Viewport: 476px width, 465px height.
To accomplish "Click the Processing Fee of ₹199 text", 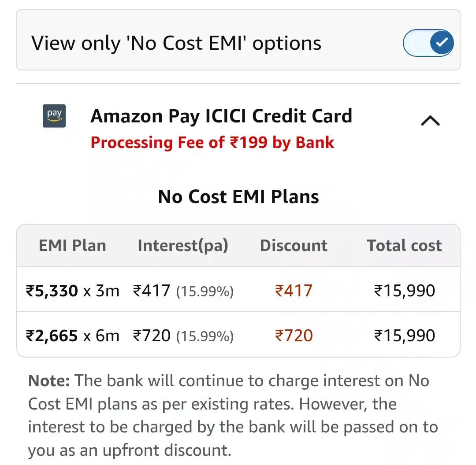I will point(212,143).
